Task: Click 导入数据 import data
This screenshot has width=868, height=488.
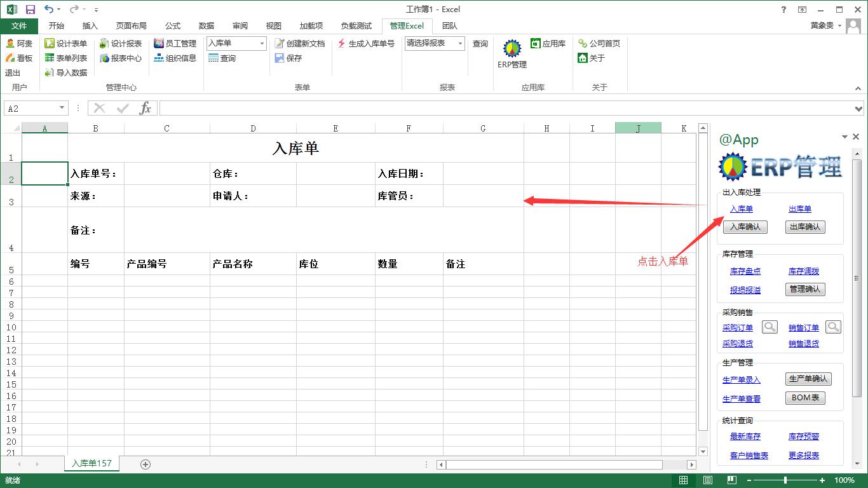Action: point(66,72)
